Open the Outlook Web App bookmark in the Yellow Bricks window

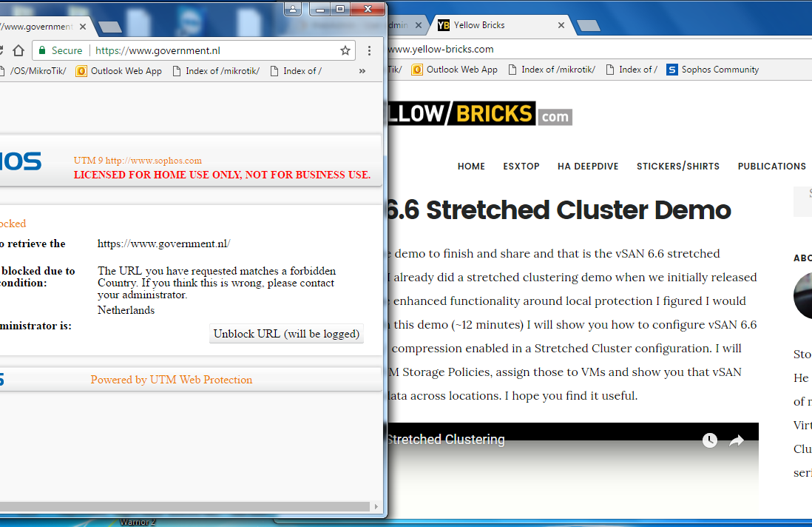455,70
